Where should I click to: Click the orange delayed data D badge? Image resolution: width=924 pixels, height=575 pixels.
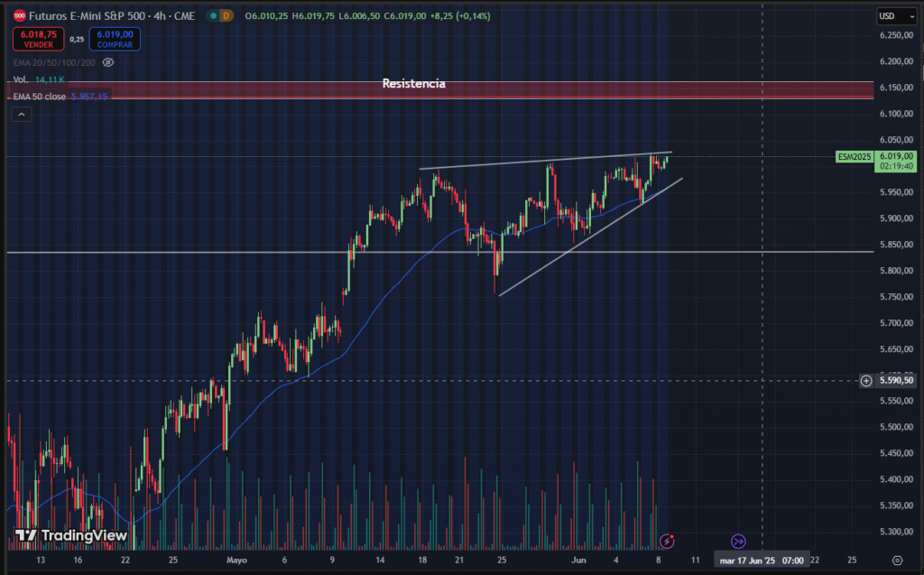(226, 15)
